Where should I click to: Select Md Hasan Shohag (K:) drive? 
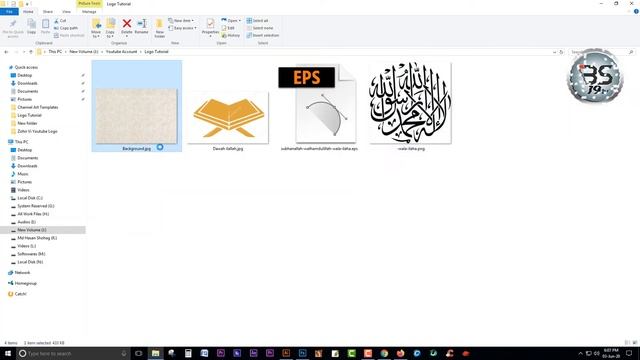coord(37,238)
